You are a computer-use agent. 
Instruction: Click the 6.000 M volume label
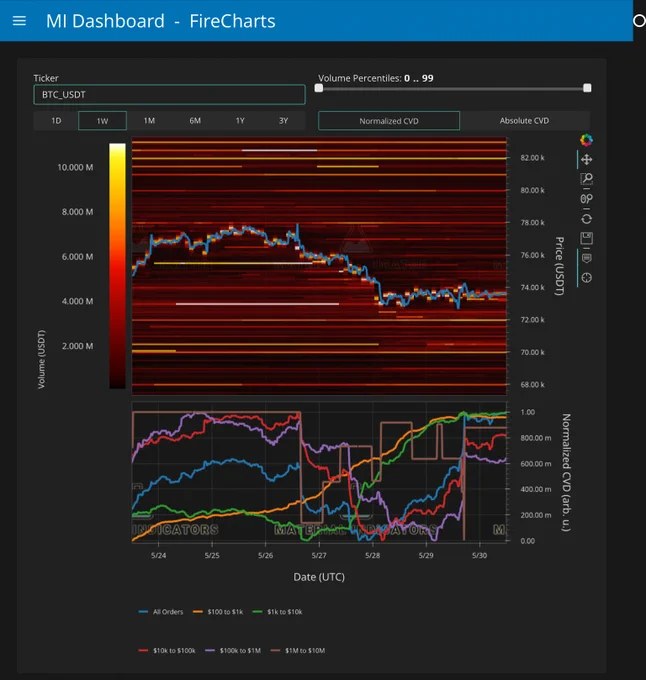tap(78, 257)
